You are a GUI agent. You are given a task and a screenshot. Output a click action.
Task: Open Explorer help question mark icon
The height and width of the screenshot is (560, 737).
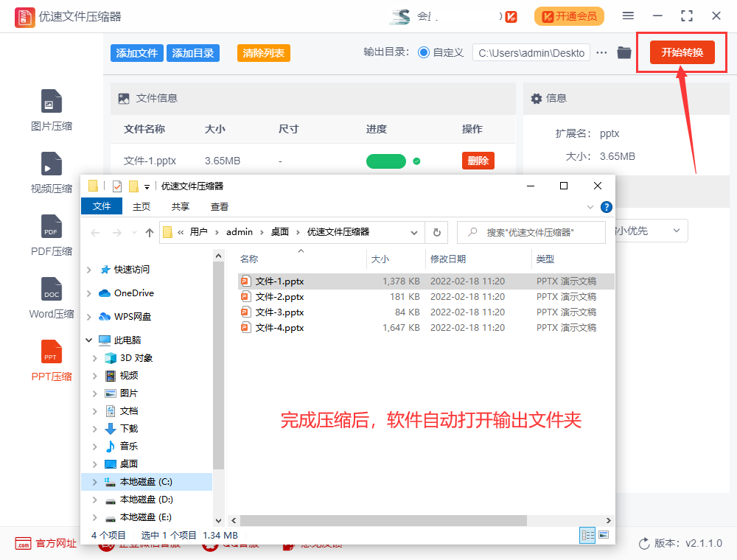[606, 207]
